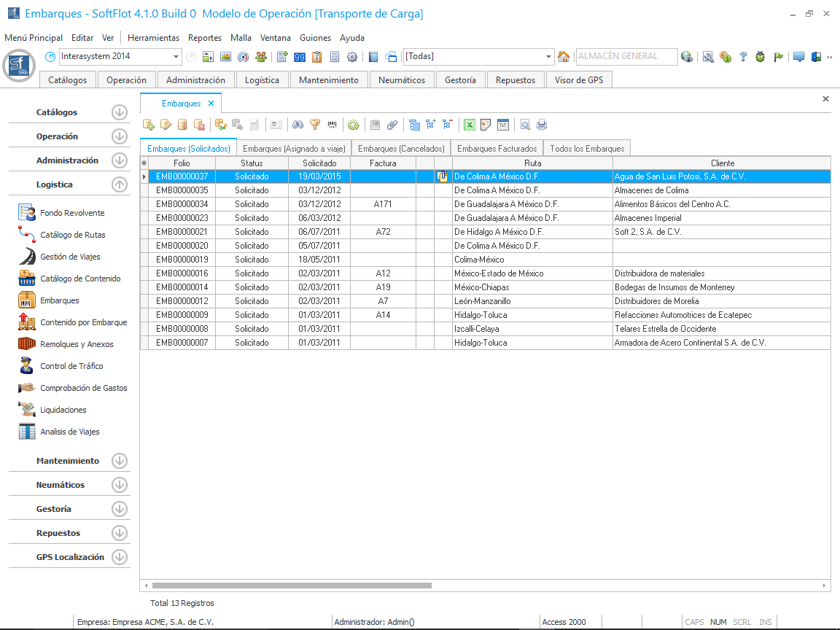840x630 pixels.
Task: Export the grid with the Excel icon
Action: pos(470,125)
